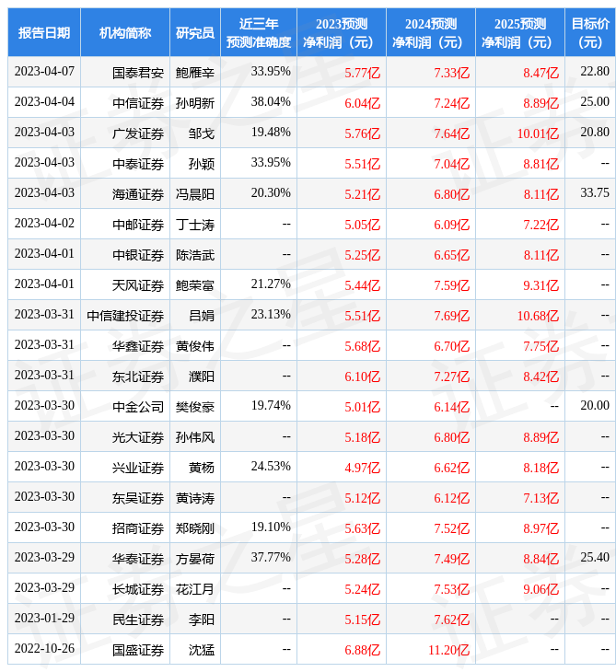Click the 2023预测净利润 column header
This screenshot has width=616, height=672.
pos(342,32)
